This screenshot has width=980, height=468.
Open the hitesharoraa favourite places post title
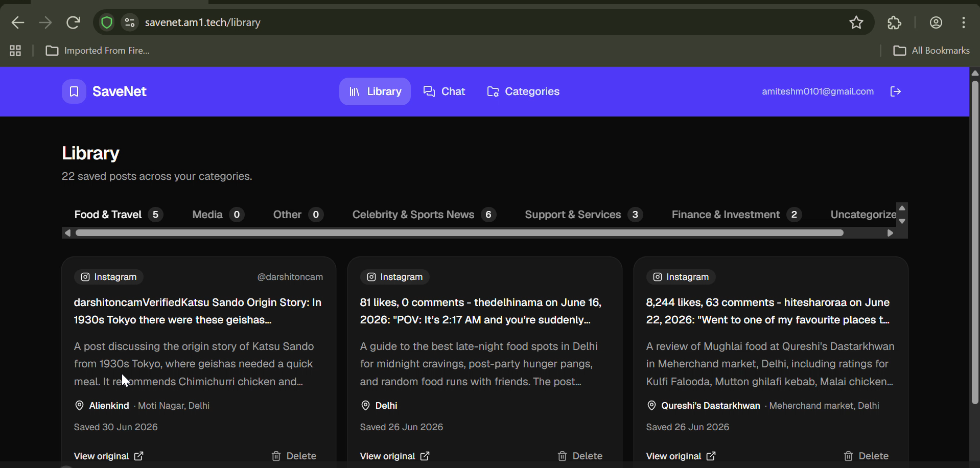click(768, 311)
